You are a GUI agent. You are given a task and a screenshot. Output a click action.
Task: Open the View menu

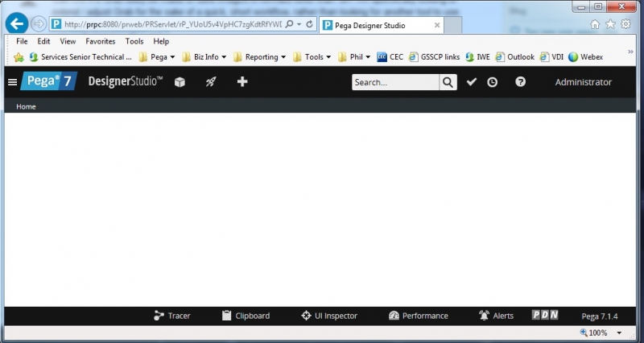[x=68, y=41]
